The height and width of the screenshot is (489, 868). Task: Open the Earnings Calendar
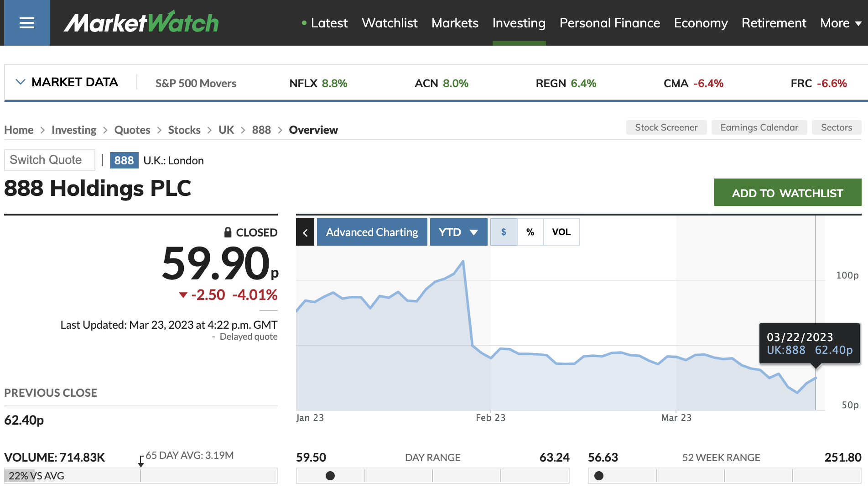(x=759, y=127)
